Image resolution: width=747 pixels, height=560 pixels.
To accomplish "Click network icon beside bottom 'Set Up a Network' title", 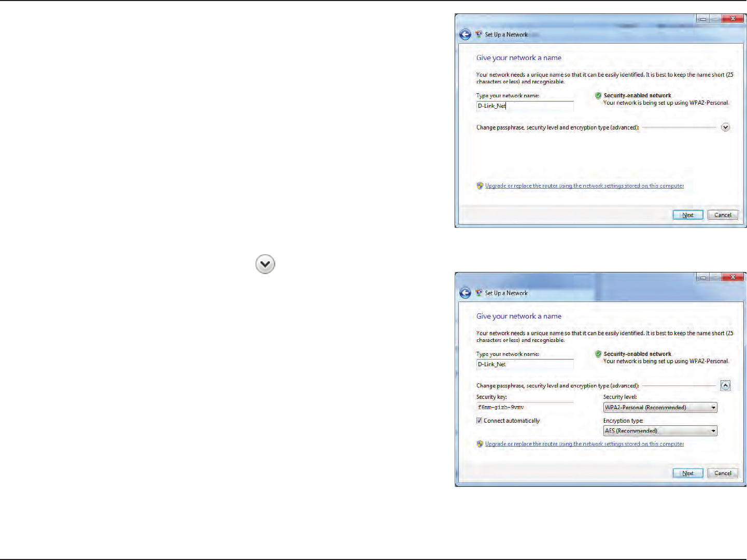I will pos(479,293).
